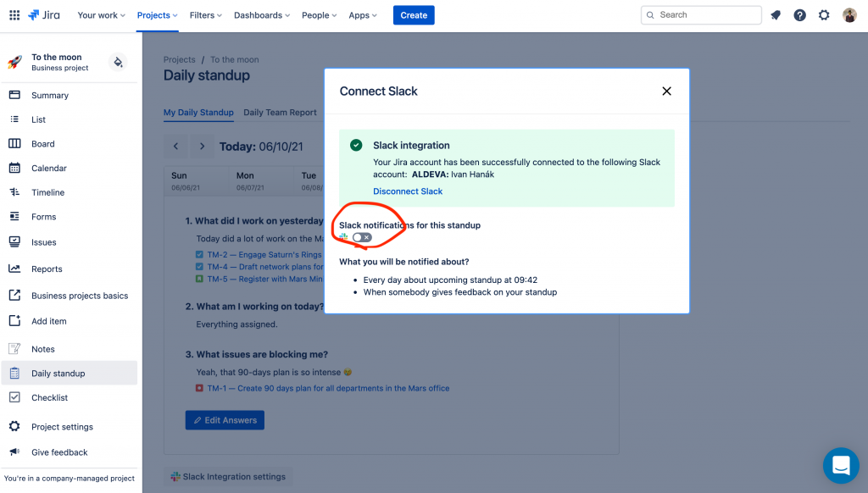Open the user profile avatar
Viewport: 868px width, 493px height.
[x=849, y=15]
